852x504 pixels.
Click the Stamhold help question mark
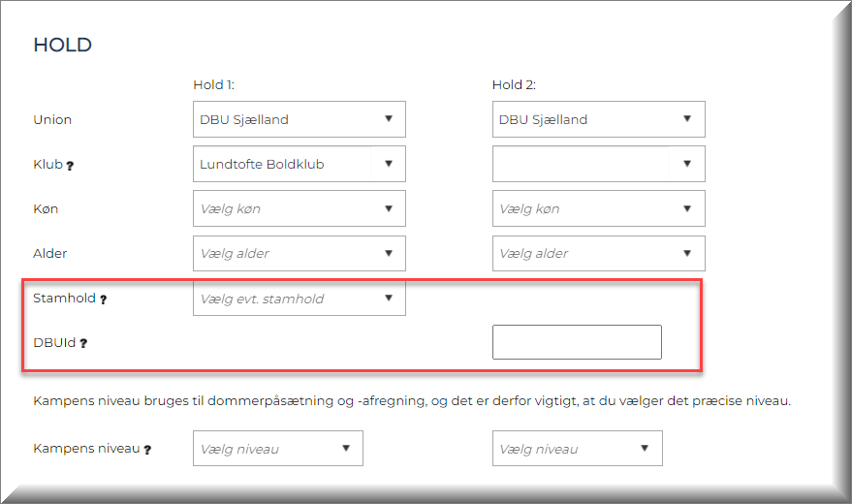103,299
